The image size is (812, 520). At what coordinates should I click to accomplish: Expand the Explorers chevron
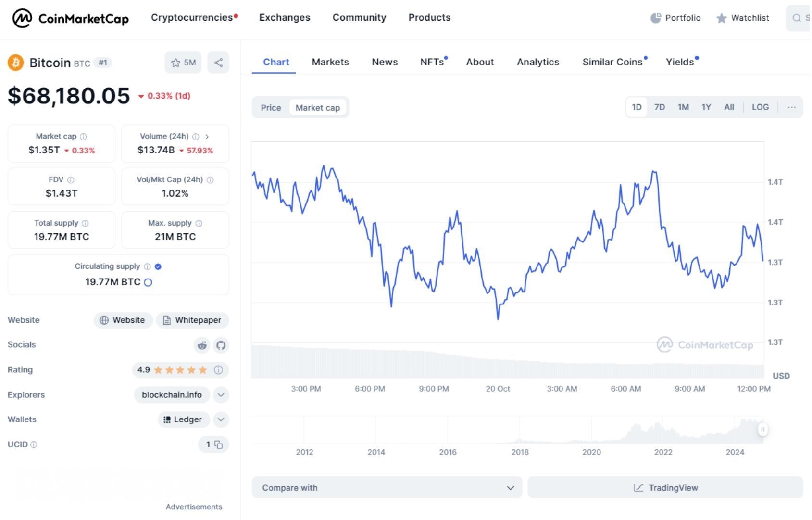[221, 395]
